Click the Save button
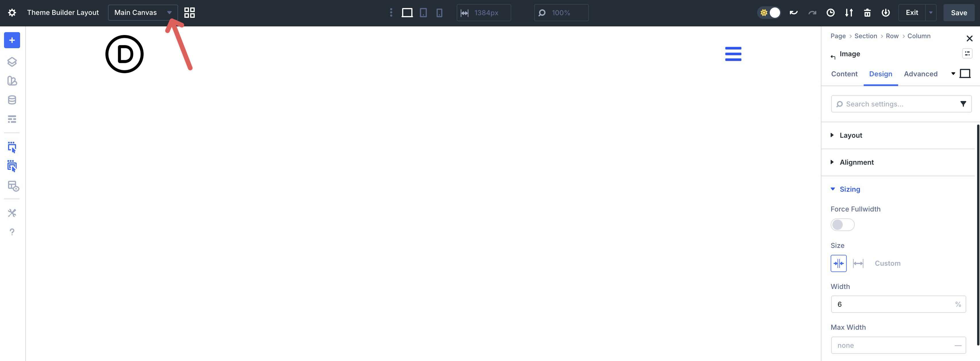The image size is (980, 361). coord(958,12)
